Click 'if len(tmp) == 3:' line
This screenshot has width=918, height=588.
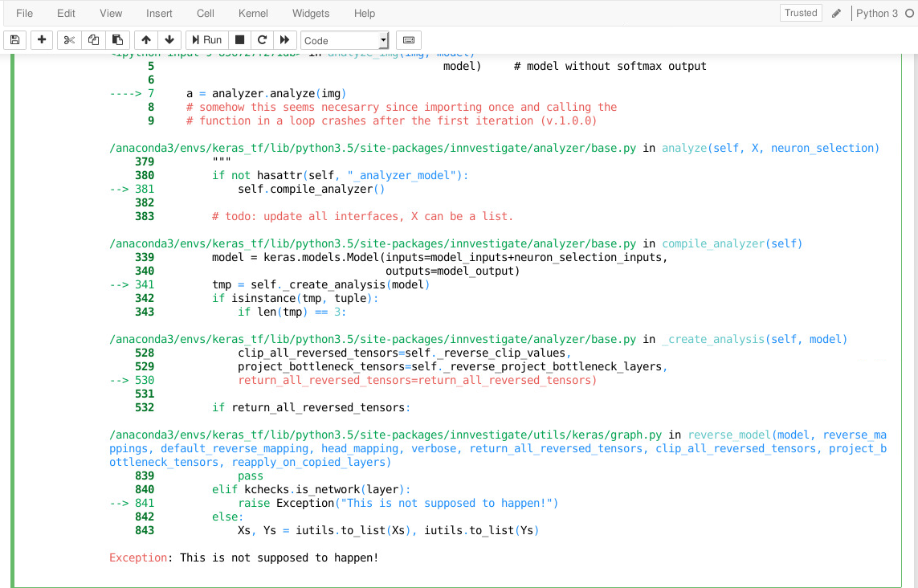point(292,312)
